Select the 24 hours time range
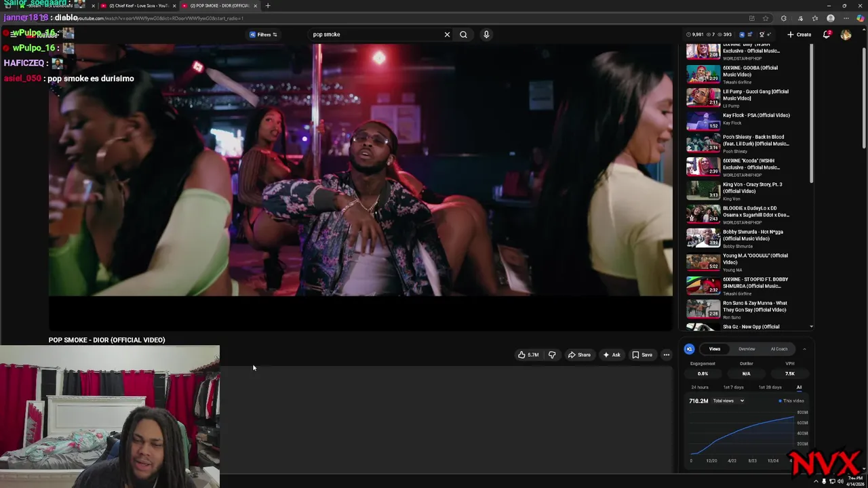The height and width of the screenshot is (488, 868). point(700,387)
